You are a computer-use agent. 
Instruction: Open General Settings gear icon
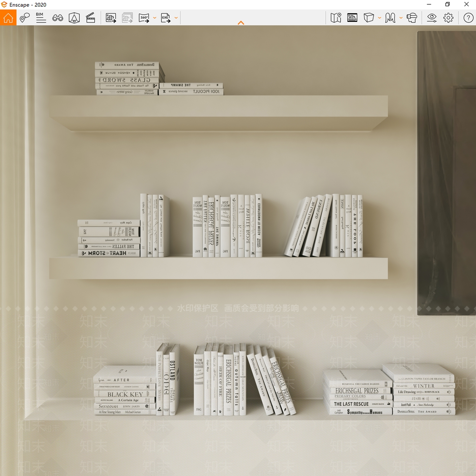448,18
